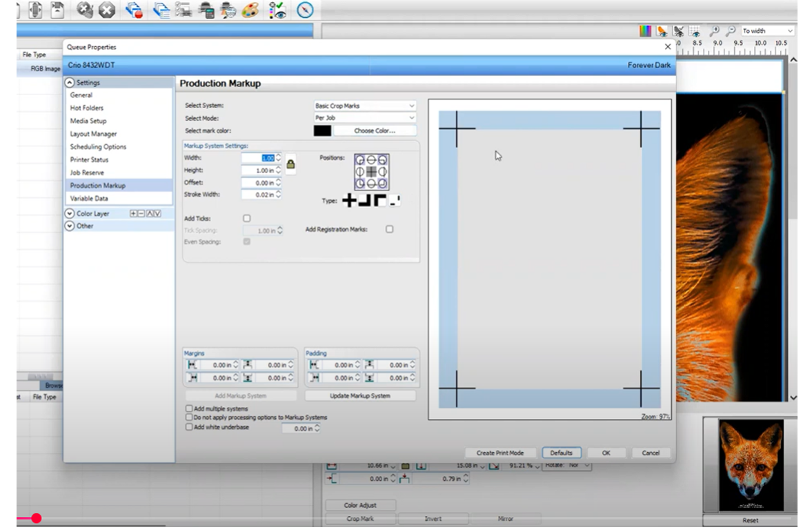Expand the Color Layer section
This screenshot has width=812, height=532.
tap(70, 214)
